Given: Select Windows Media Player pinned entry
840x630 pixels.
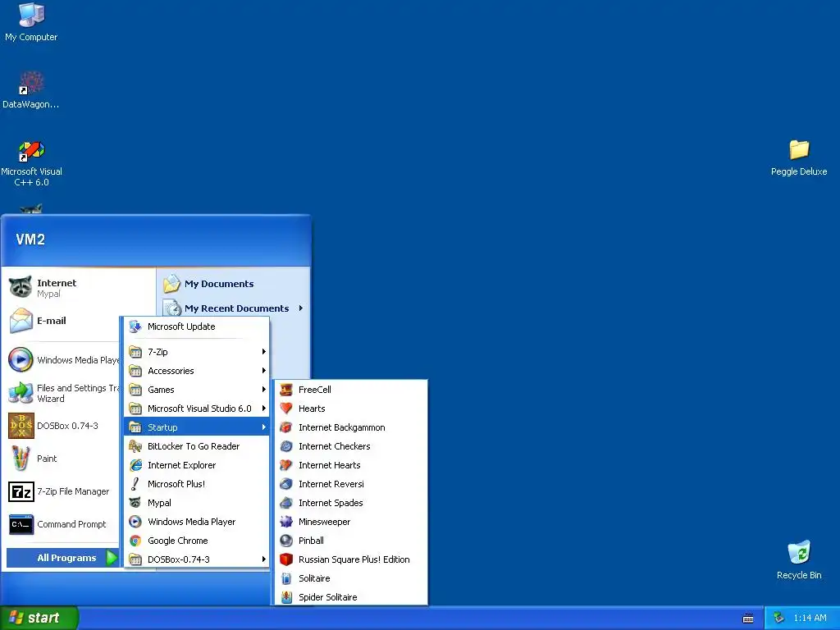Looking at the screenshot, I should coord(62,360).
